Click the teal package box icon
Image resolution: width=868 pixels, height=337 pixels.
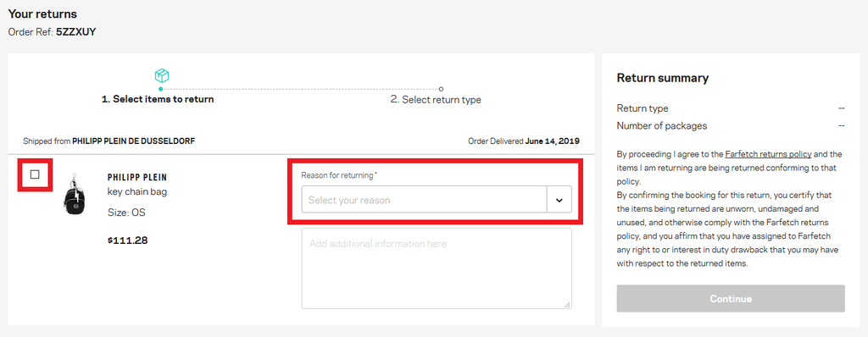coord(162,76)
